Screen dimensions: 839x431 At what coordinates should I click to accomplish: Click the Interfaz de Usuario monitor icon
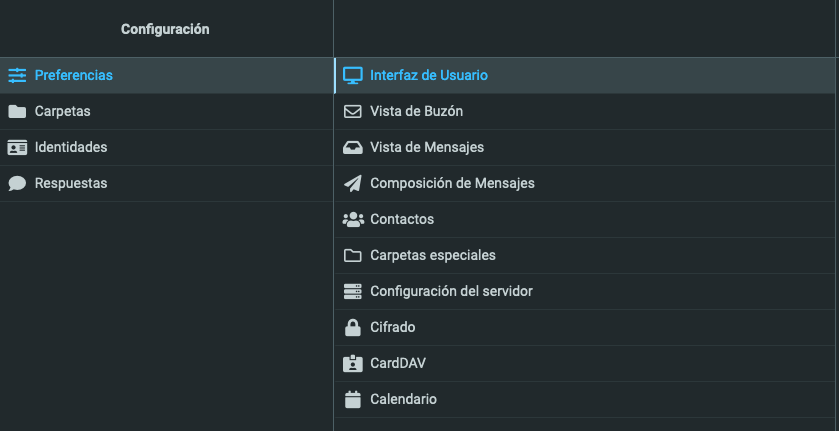(x=353, y=75)
